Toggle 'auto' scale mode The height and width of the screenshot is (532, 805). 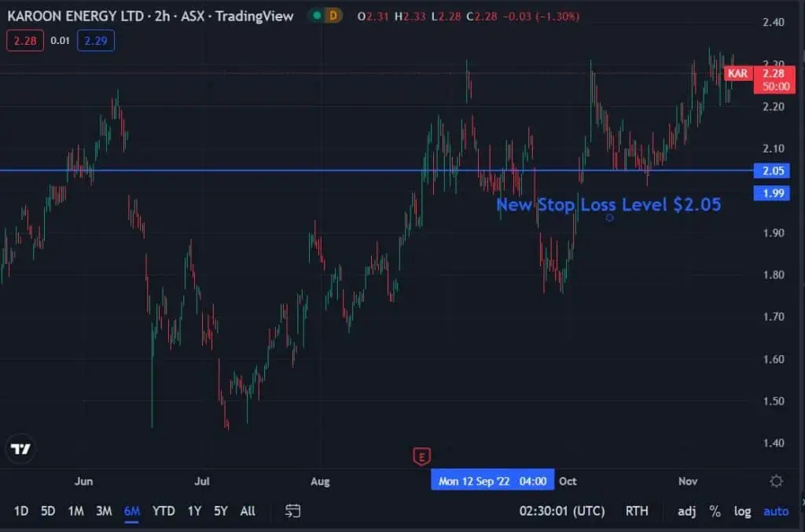pos(776,511)
